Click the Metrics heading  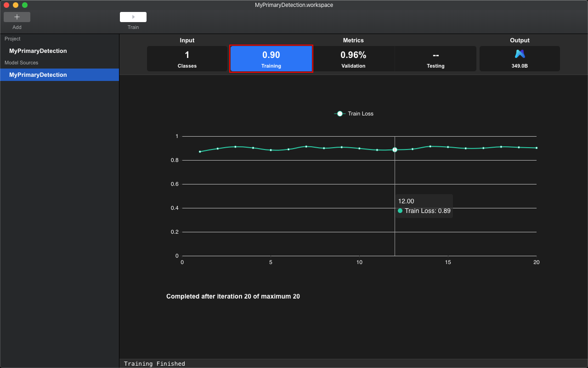tap(353, 40)
